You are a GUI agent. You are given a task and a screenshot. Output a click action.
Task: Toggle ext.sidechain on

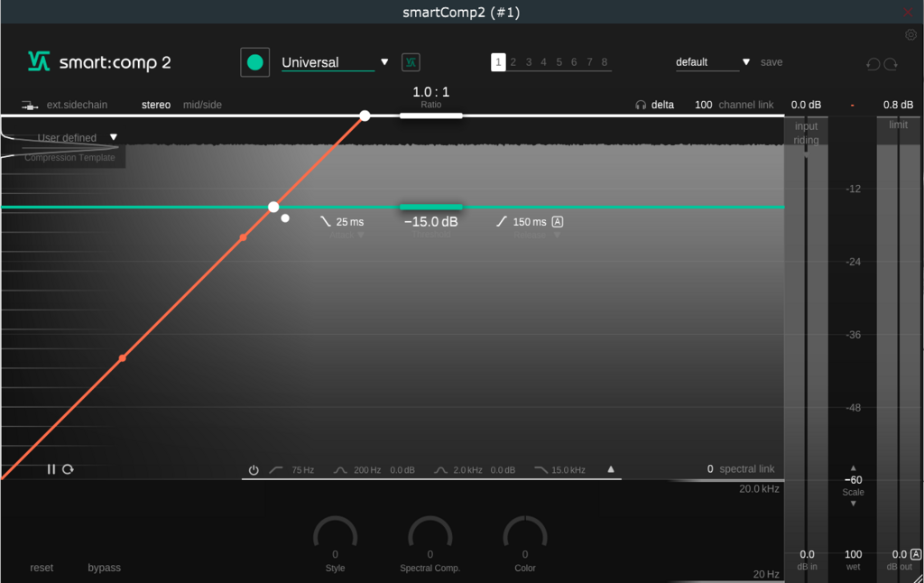click(x=77, y=105)
